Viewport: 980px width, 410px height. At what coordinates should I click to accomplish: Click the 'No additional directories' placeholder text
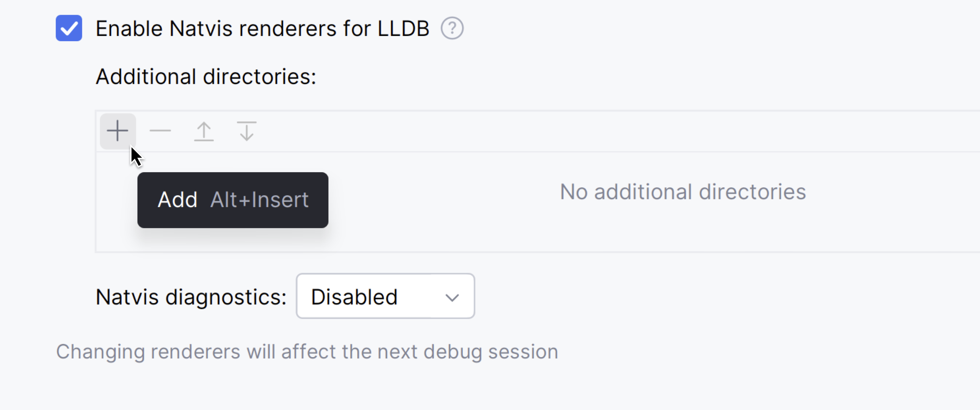tap(683, 192)
